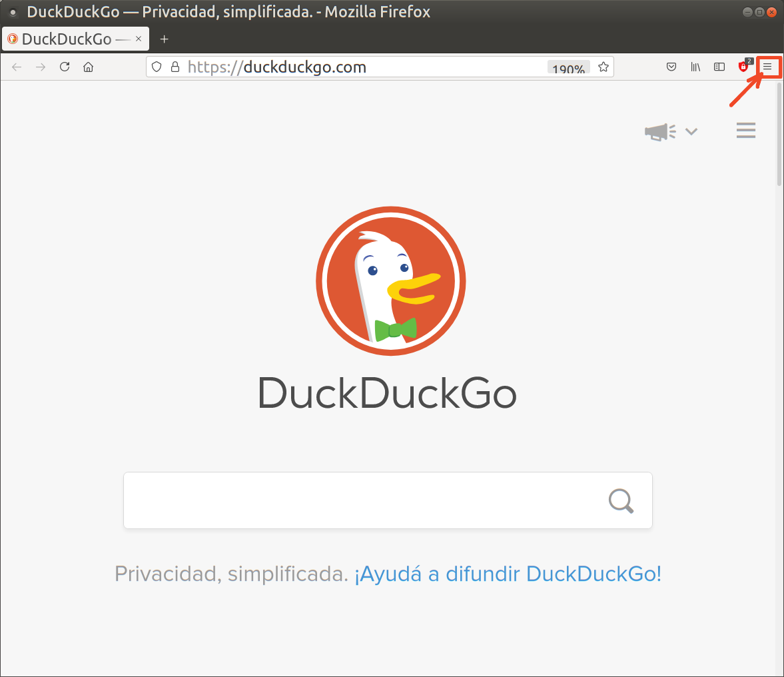
Task: Expand the chevron beside the megaphone
Action: tap(691, 131)
